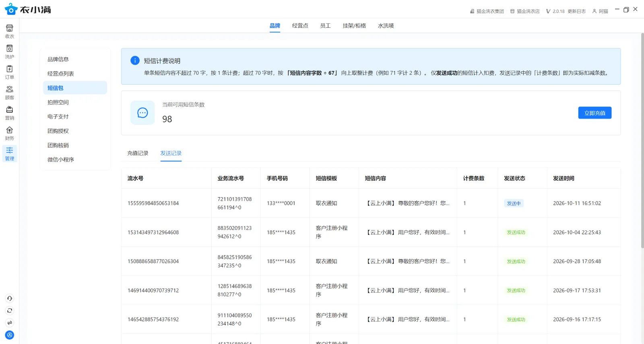644x344 pixels.
Task: Click the 发送时间 column header
Action: click(563, 178)
